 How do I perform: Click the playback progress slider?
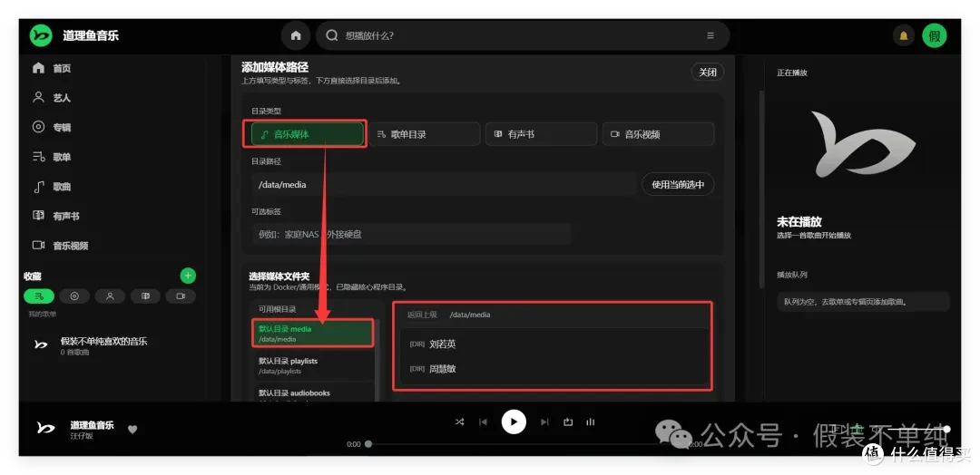coord(524,444)
